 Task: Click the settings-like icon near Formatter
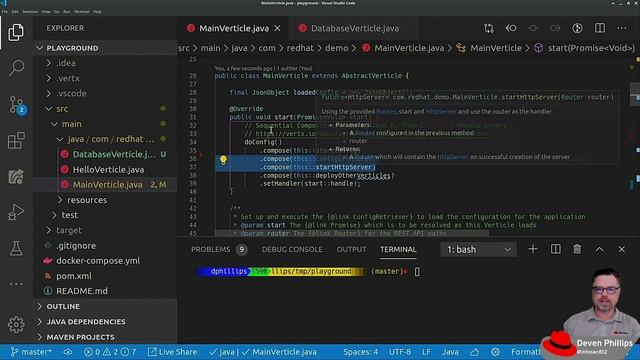tap(496, 352)
